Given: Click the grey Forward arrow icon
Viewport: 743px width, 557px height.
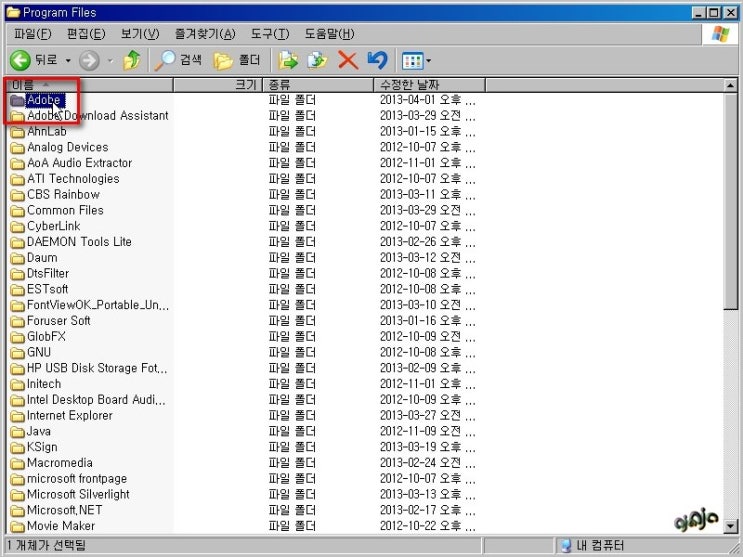Looking at the screenshot, I should click(x=89, y=60).
